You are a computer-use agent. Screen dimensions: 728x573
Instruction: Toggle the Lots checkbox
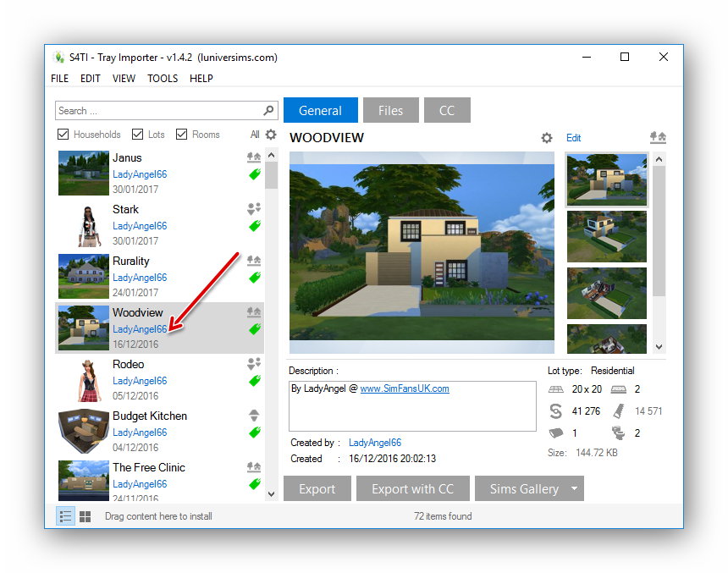(x=137, y=135)
